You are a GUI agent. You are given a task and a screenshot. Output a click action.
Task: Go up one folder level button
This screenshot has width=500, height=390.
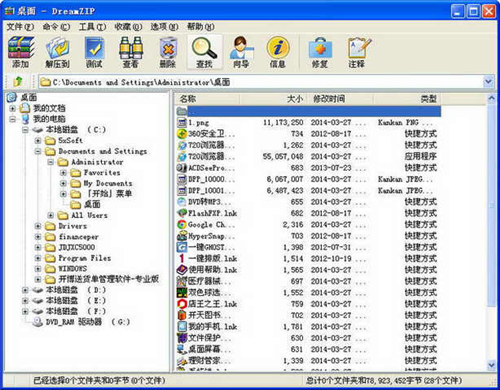coord(18,82)
